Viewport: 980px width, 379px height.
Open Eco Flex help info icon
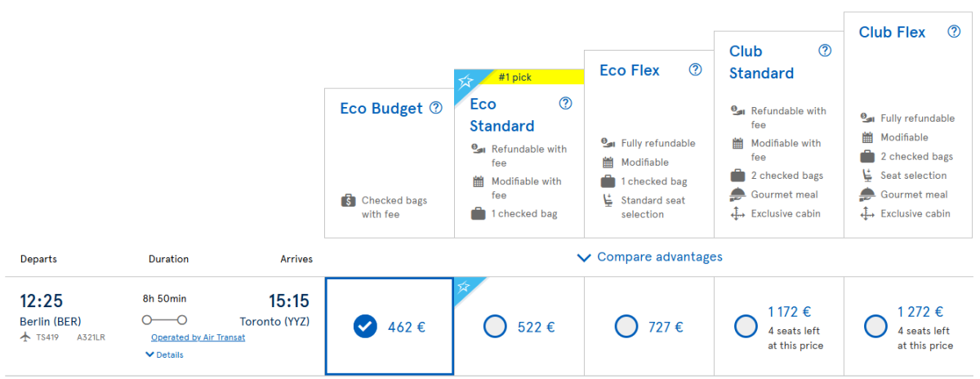(695, 69)
